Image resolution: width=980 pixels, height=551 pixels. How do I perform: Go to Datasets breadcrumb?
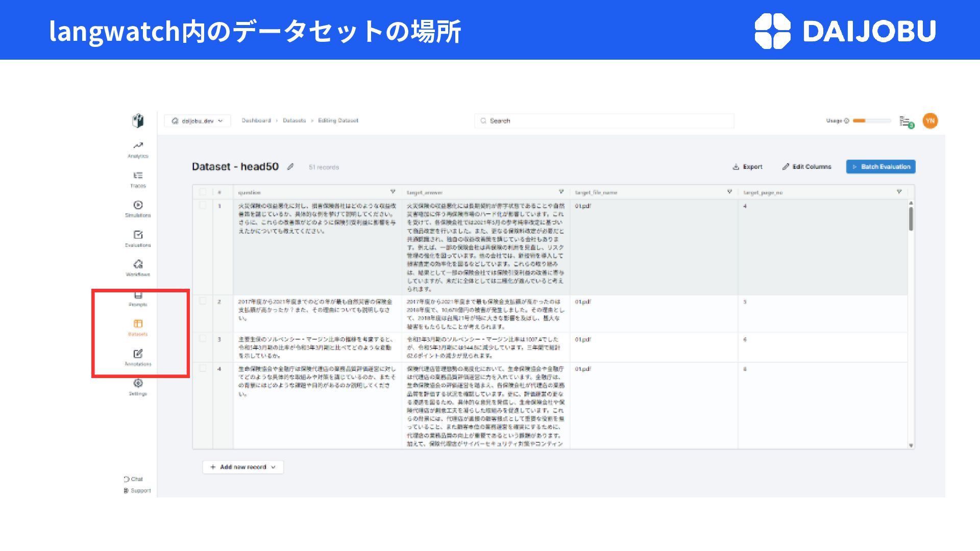coord(294,121)
